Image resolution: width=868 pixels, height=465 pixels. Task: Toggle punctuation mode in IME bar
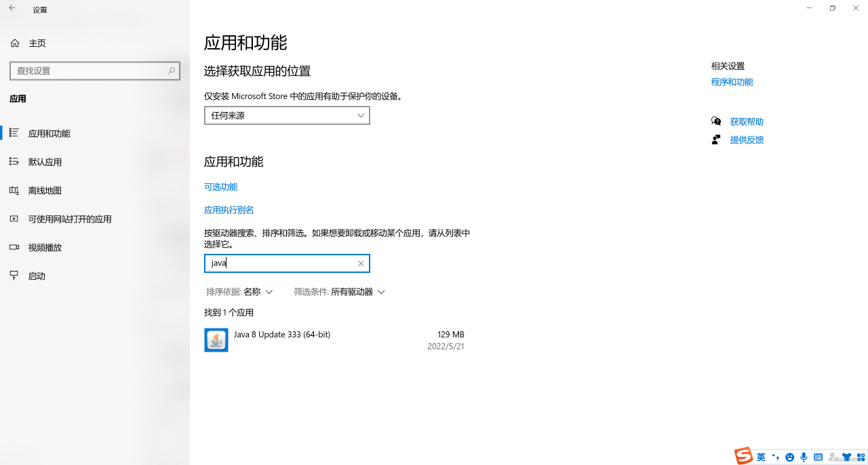tap(776, 456)
